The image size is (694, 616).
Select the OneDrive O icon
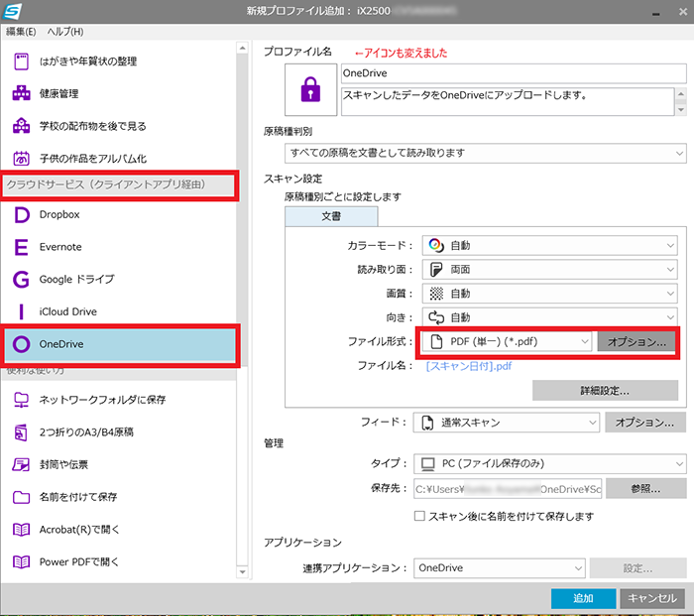click(21, 344)
